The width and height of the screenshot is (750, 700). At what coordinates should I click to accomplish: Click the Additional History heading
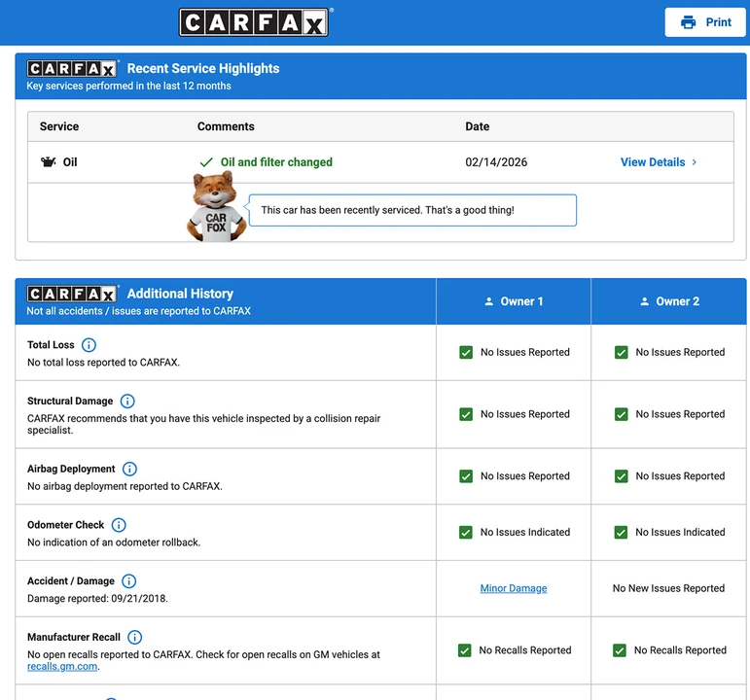[180, 294]
